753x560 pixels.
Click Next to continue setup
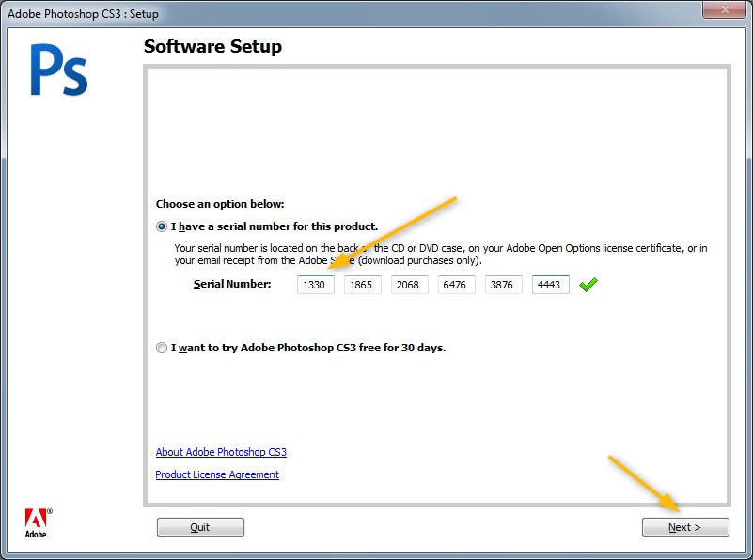(x=684, y=527)
